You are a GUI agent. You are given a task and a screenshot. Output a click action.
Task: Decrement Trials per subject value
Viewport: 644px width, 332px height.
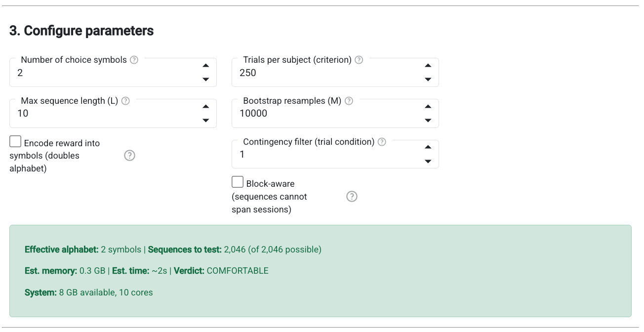point(428,80)
